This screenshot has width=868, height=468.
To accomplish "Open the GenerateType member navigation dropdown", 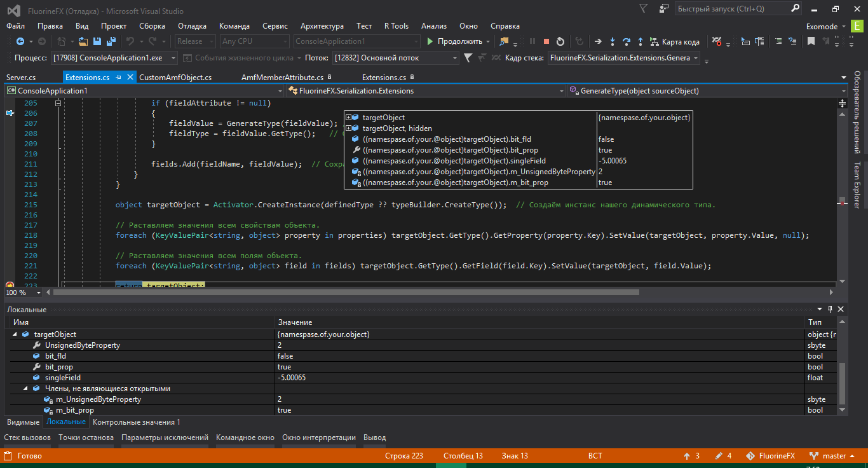I will pyautogui.click(x=707, y=91).
